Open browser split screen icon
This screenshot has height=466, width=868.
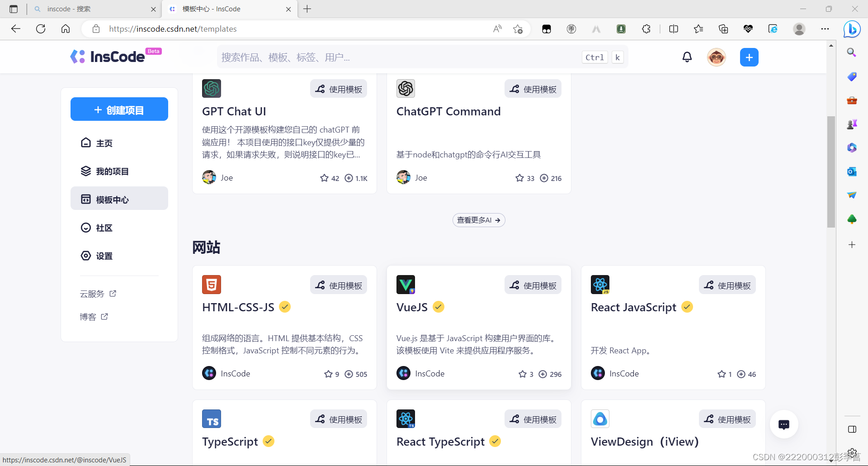(x=673, y=29)
